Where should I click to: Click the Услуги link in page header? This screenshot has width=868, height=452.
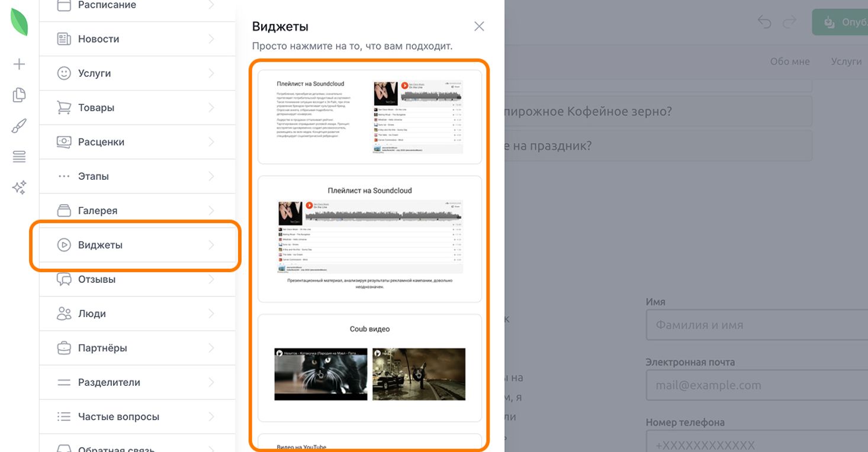click(x=846, y=62)
